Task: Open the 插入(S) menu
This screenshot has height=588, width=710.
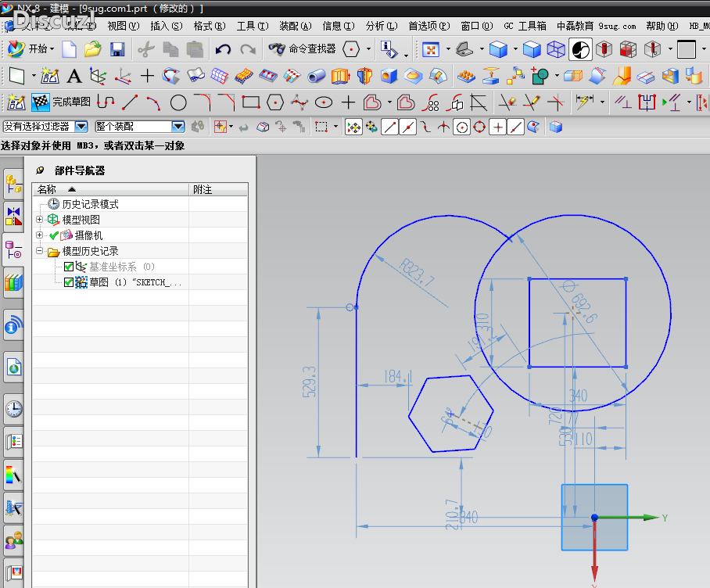Action: (167, 26)
